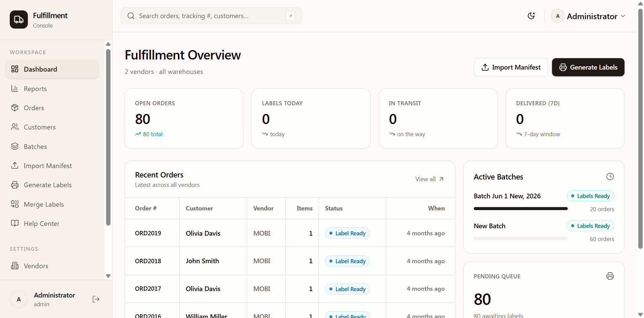Click the Import Manifest button

(511, 67)
